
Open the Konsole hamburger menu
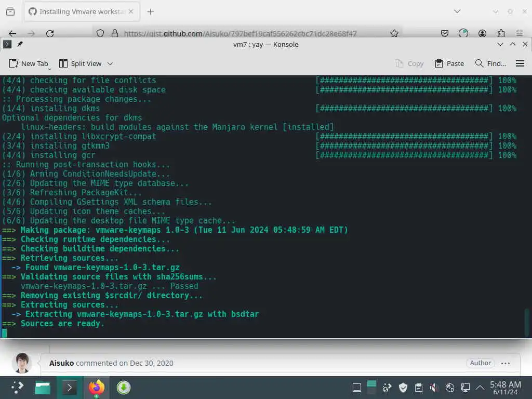[520, 63]
